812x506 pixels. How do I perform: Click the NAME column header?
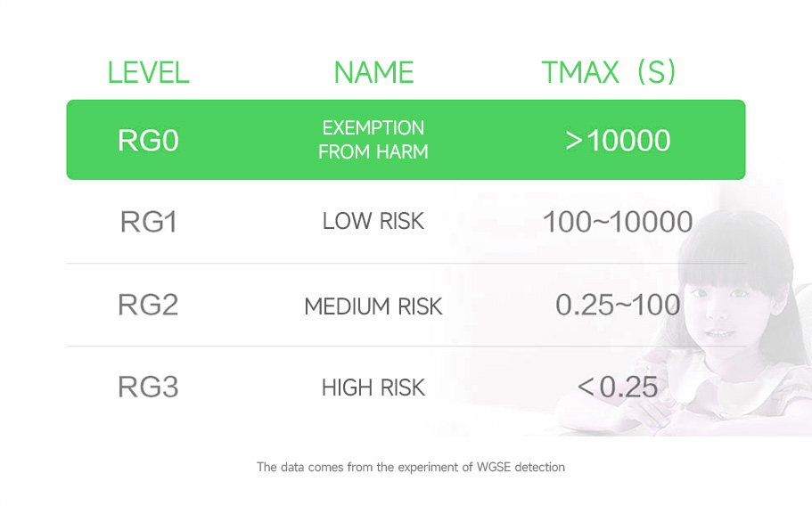[x=373, y=72]
